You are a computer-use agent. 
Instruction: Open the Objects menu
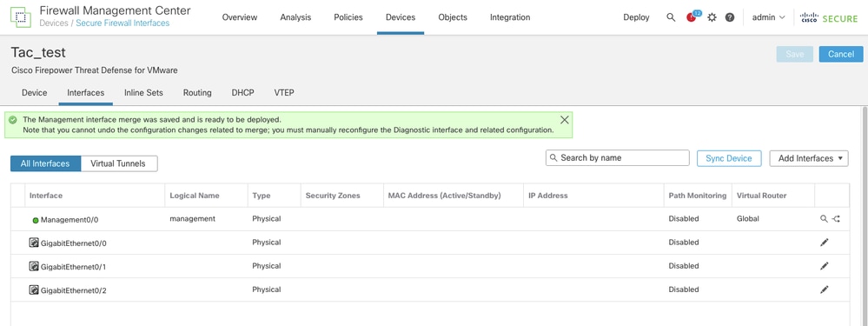point(453,17)
